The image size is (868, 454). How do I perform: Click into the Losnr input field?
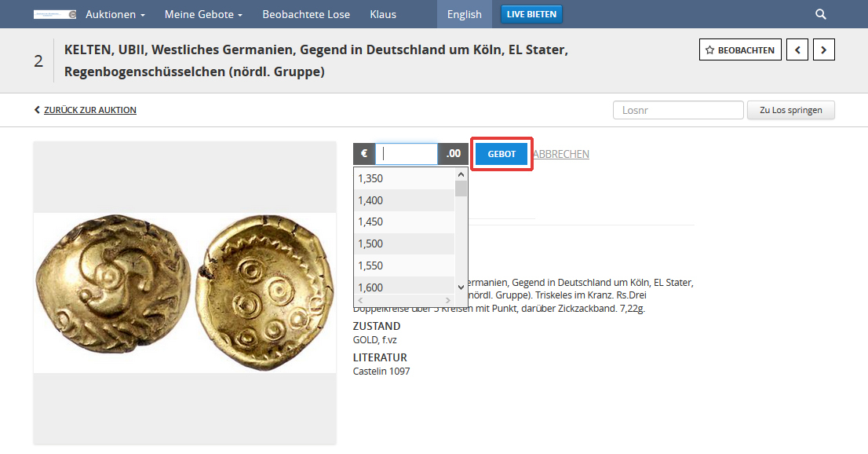tap(678, 110)
